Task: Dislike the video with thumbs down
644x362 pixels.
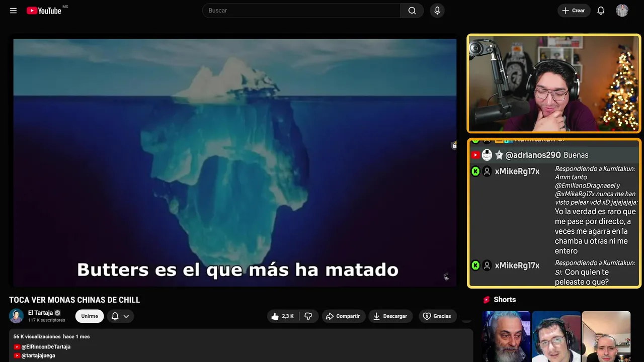Action: (308, 316)
